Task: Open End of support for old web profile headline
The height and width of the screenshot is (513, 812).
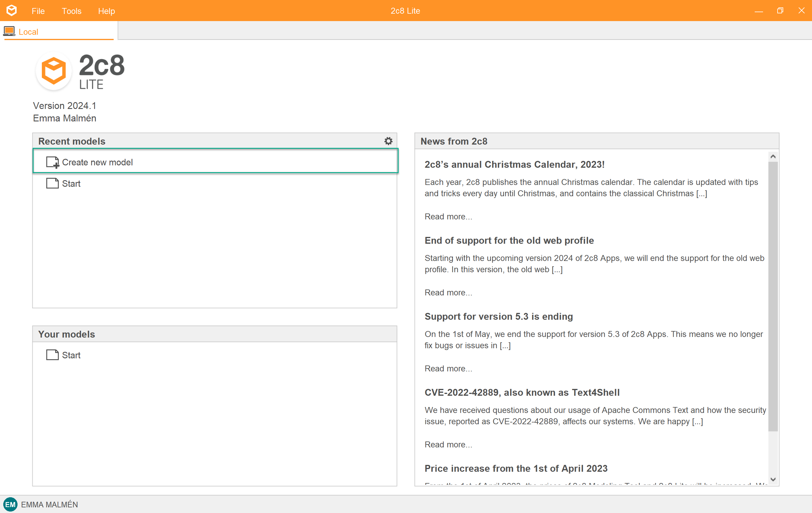Action: point(509,240)
